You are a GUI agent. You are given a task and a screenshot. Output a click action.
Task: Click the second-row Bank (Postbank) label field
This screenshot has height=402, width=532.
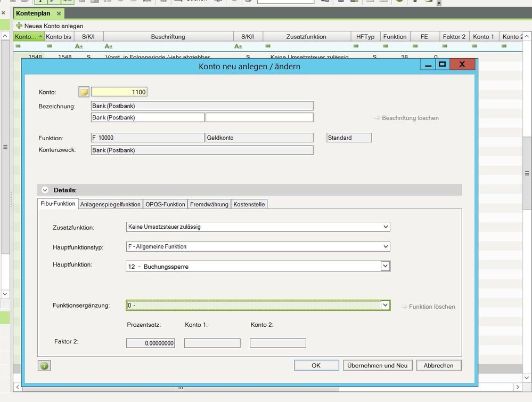coord(148,117)
